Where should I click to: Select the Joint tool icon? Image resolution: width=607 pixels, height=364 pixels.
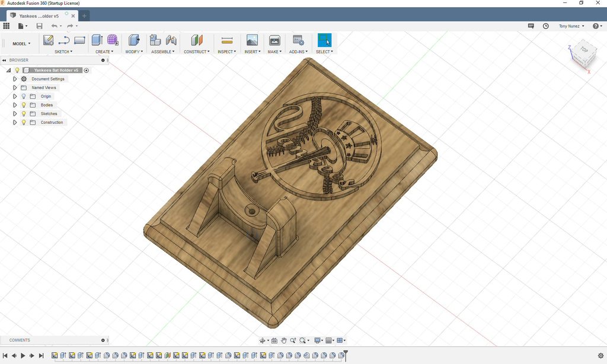coord(171,40)
